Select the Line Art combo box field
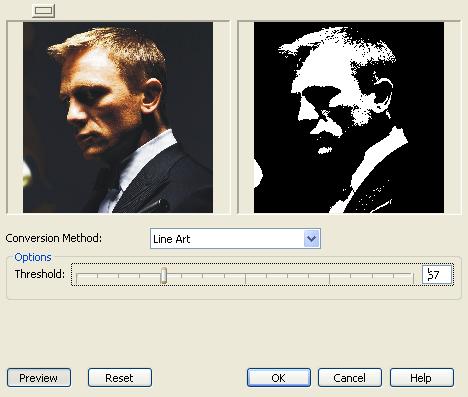 click(x=235, y=239)
